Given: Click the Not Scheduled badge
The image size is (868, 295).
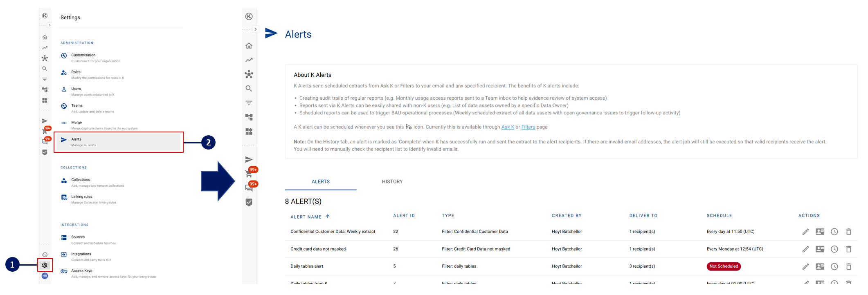Looking at the screenshot, I should (x=723, y=266).
